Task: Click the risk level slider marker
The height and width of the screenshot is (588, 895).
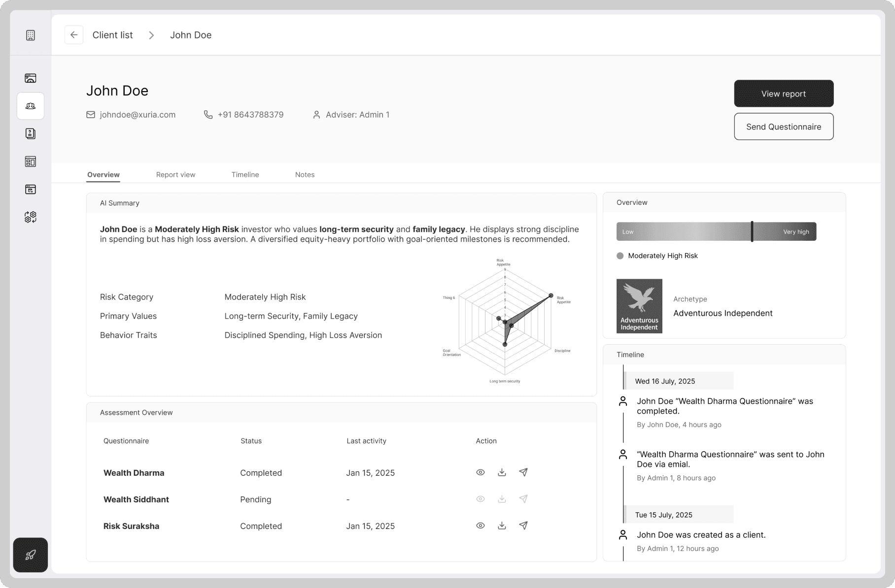Action: (752, 231)
